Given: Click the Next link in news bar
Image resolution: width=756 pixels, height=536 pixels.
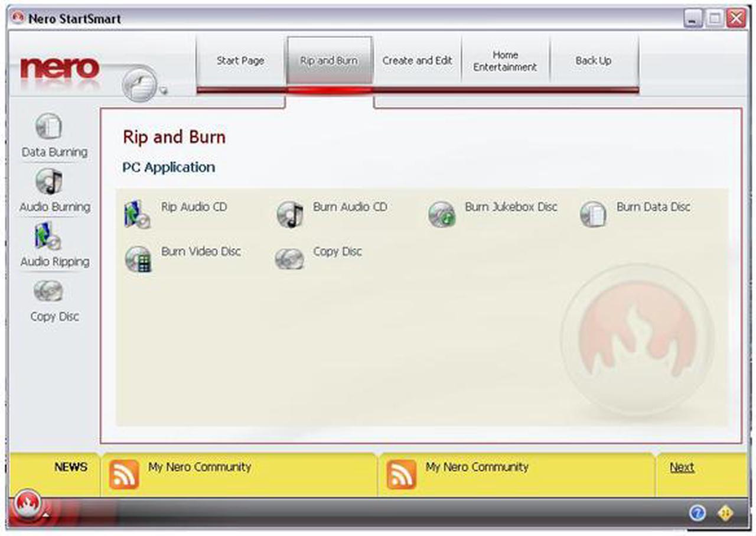Looking at the screenshot, I should (x=682, y=467).
